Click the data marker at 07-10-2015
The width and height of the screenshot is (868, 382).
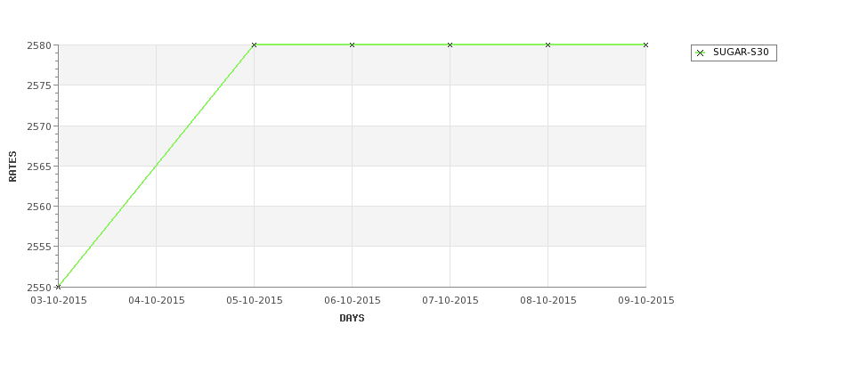point(450,45)
